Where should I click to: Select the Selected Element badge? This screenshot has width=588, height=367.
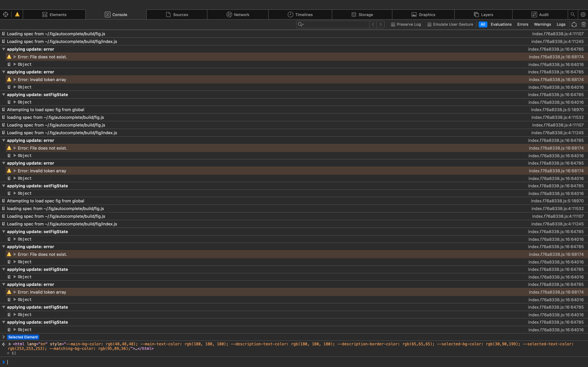click(x=23, y=337)
